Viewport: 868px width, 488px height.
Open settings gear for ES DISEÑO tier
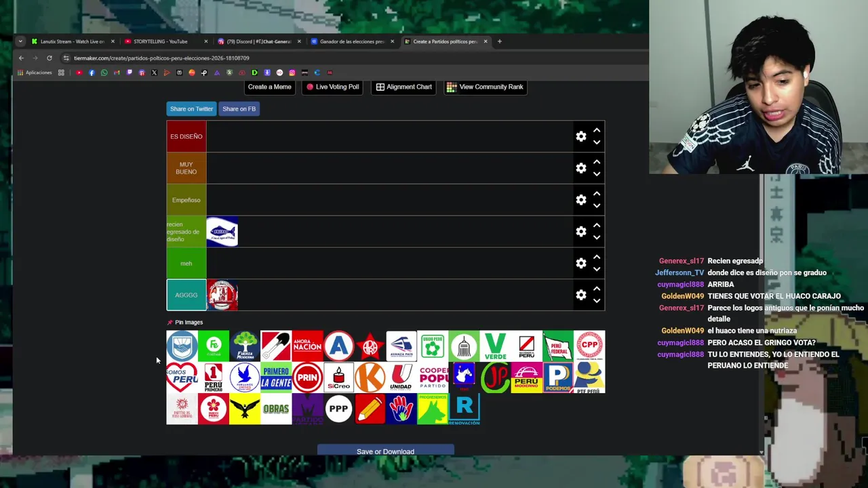[581, 136]
